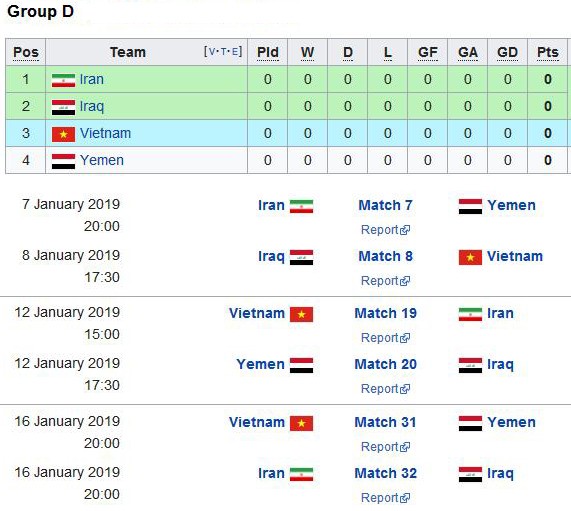Screen dimensions: 571x511
Task: Open Match 7 details link
Action: [385, 205]
